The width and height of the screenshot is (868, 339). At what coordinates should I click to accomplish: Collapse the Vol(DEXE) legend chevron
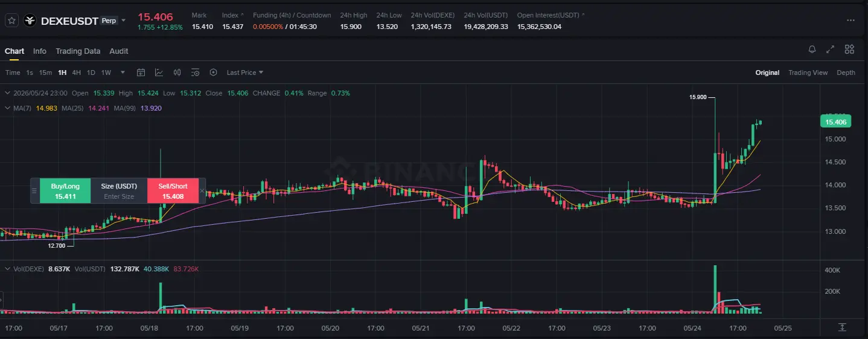[x=7, y=268]
